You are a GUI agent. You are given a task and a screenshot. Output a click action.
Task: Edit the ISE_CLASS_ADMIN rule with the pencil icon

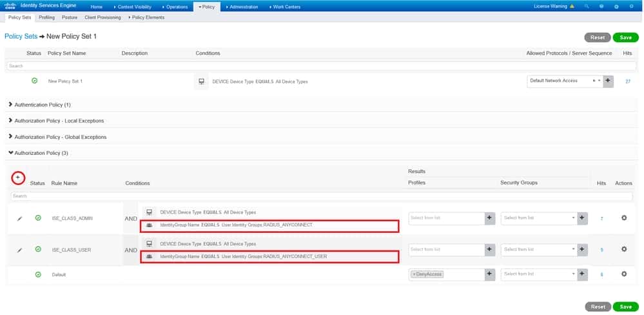pos(19,219)
